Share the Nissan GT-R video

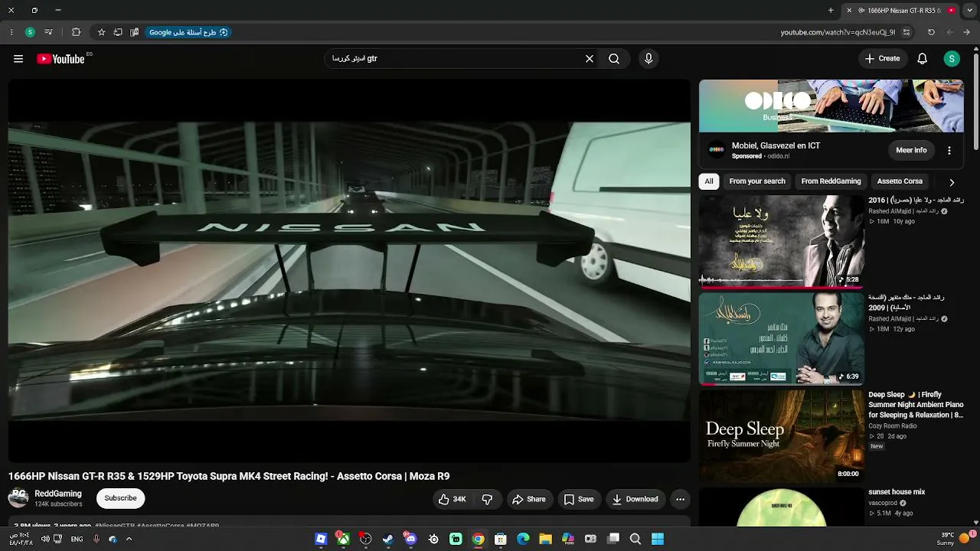click(529, 500)
